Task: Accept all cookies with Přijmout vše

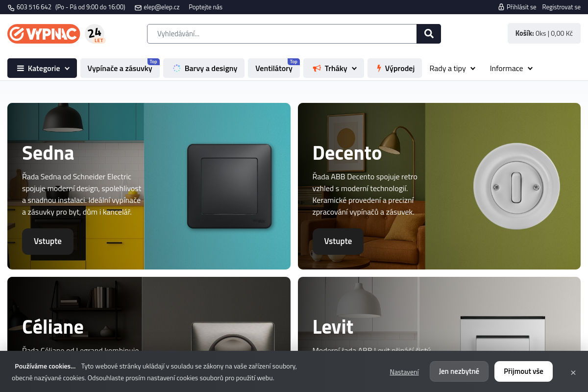Action: [523, 371]
